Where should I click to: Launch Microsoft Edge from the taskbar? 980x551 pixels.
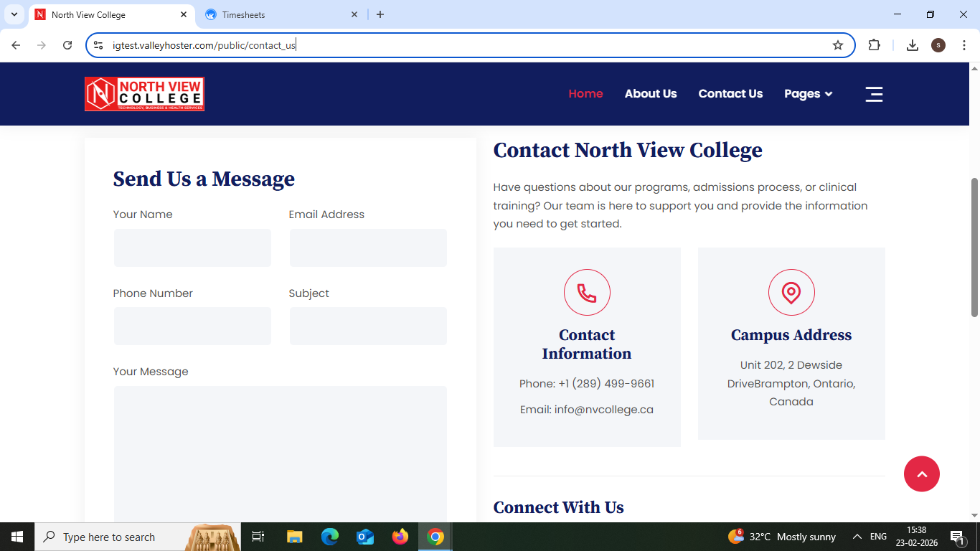pyautogui.click(x=330, y=537)
